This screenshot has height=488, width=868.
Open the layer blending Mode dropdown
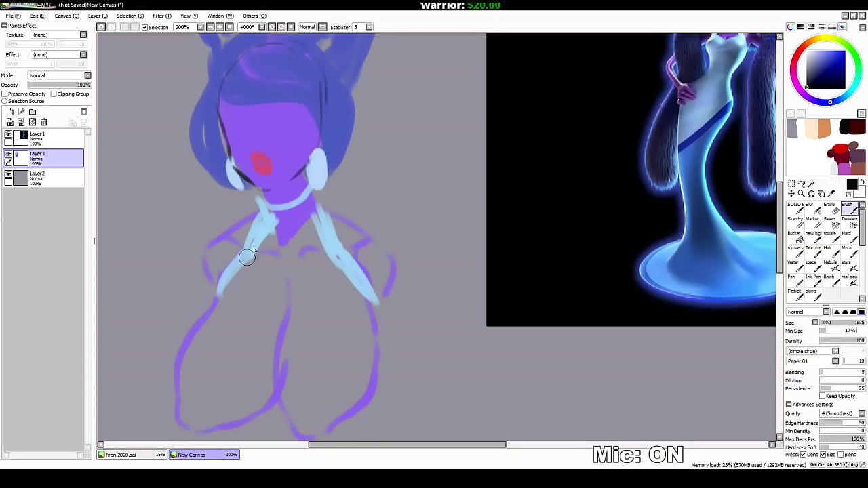pos(60,75)
